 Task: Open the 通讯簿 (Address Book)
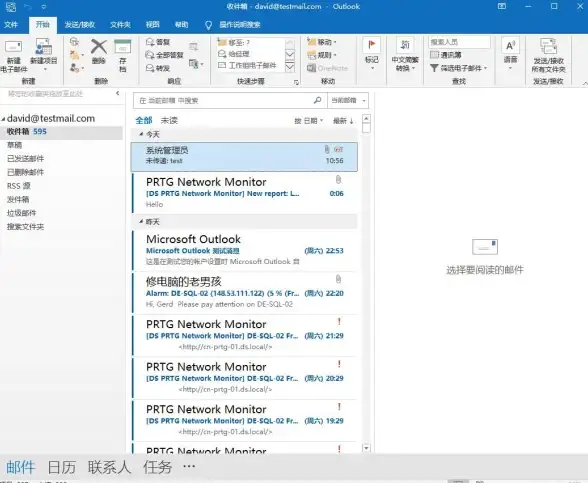446,55
